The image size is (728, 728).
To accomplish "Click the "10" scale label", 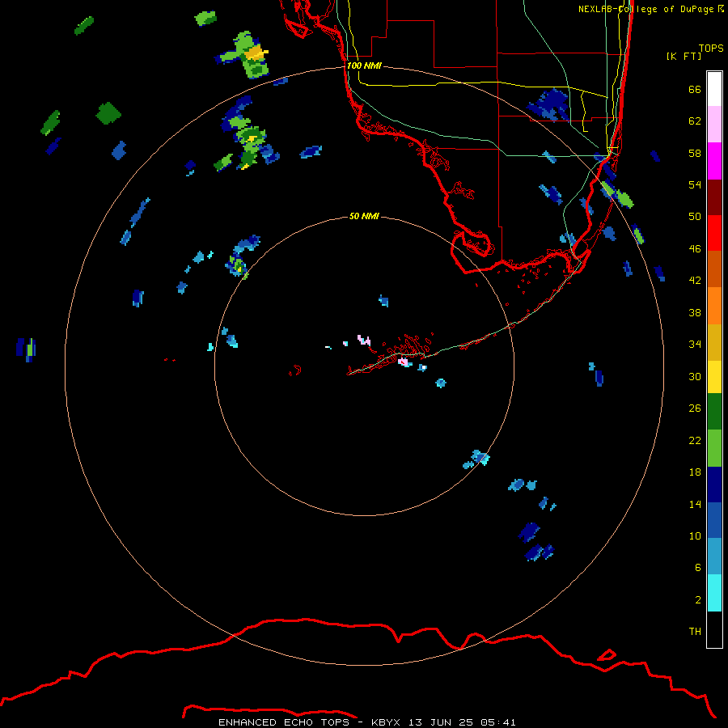I will (695, 535).
